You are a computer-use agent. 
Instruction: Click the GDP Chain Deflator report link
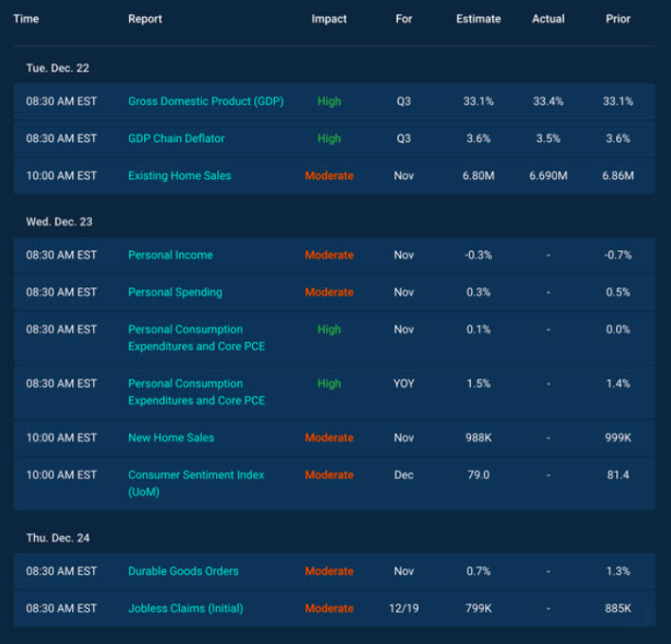(x=176, y=138)
